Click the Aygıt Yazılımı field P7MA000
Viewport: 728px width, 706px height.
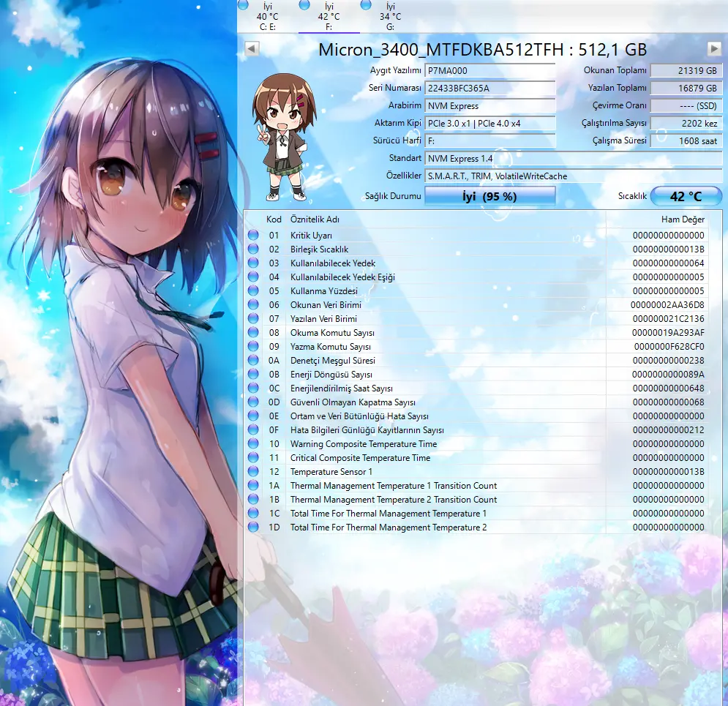pos(489,70)
